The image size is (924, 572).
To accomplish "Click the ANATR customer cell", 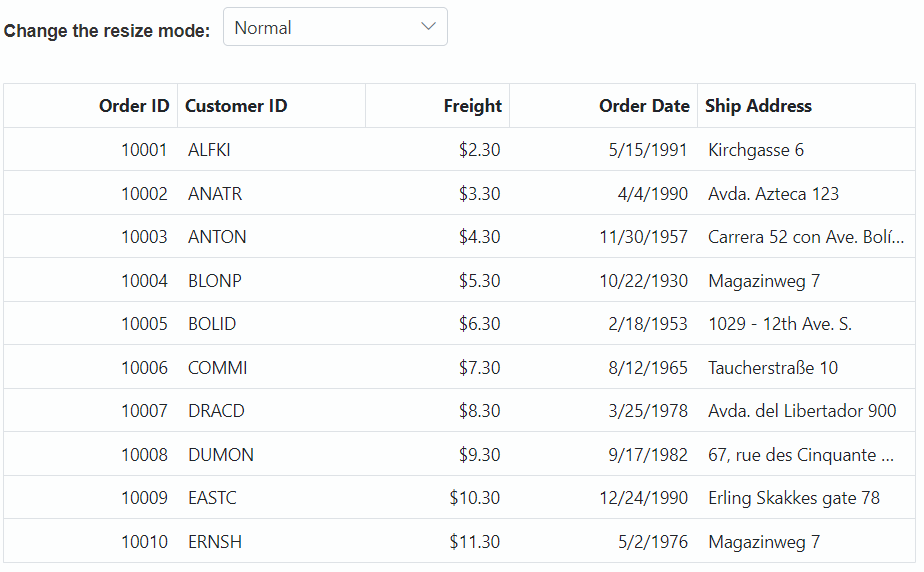I will (272, 193).
